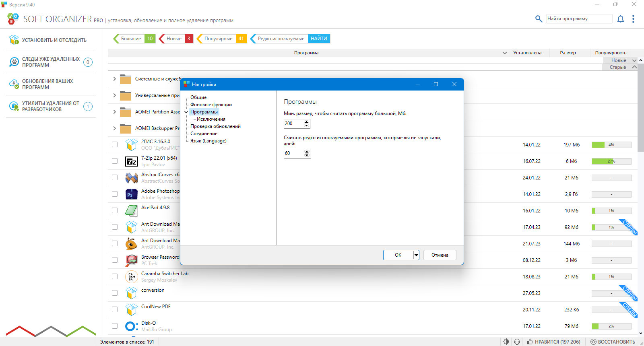Select Проверка обновлений in settings tree
Image resolution: width=644 pixels, height=346 pixels.
pyautogui.click(x=215, y=126)
